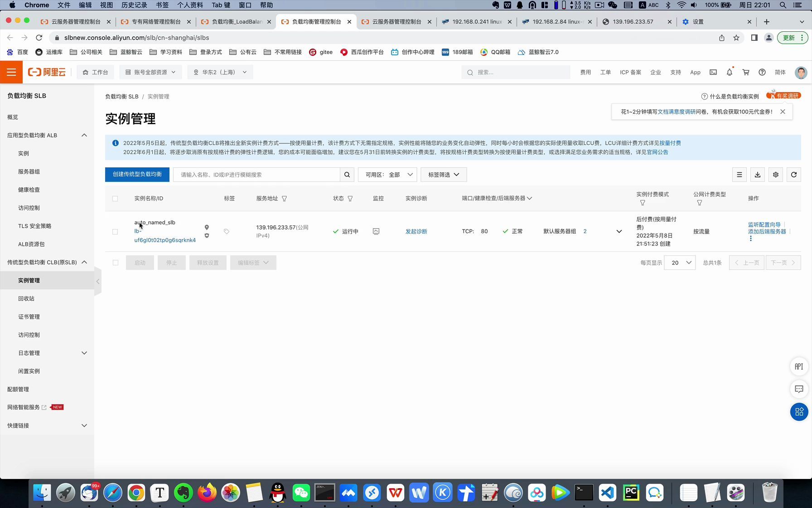Bookmark this page with star icon
The width and height of the screenshot is (812, 508).
[x=736, y=38]
